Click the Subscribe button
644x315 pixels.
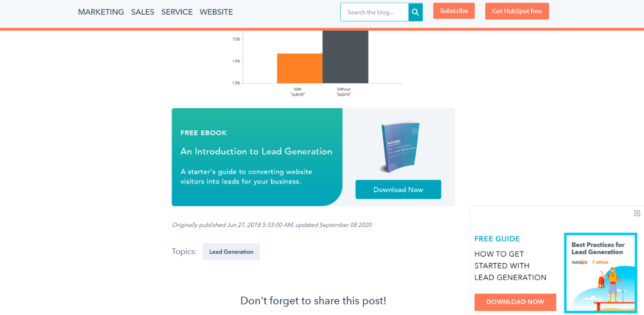[x=453, y=10]
